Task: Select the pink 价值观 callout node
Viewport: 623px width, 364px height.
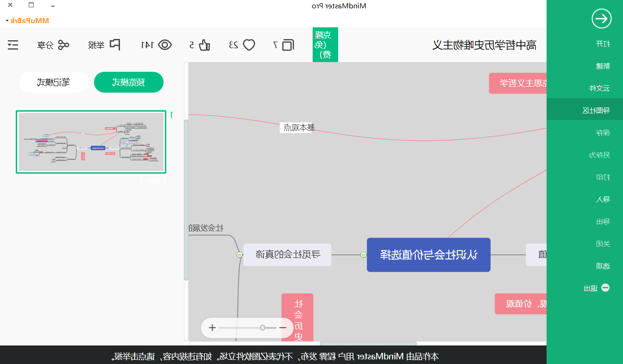Action: (521, 304)
